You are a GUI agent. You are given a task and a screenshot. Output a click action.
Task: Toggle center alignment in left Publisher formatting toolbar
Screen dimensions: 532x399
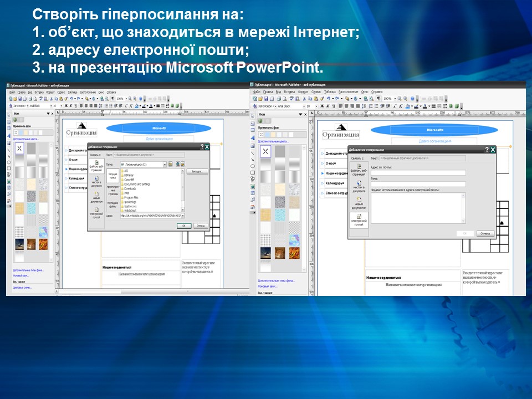tap(86, 106)
